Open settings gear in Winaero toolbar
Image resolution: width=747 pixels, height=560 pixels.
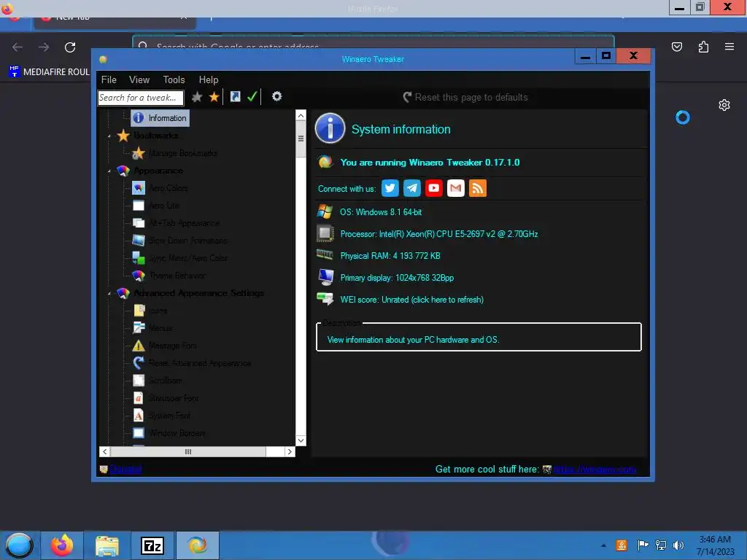[x=276, y=97]
